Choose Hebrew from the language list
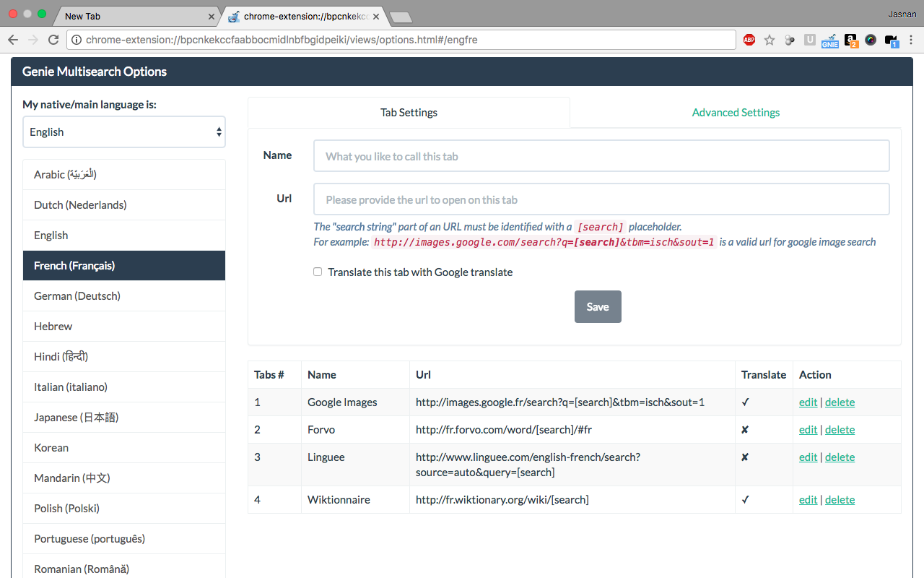Image resolution: width=924 pixels, height=578 pixels. click(x=124, y=327)
